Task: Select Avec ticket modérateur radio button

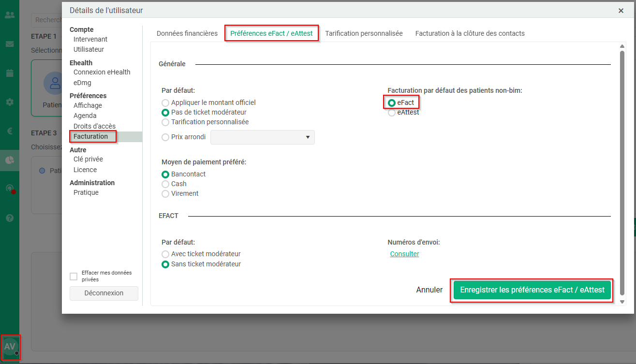Action: [x=165, y=254]
